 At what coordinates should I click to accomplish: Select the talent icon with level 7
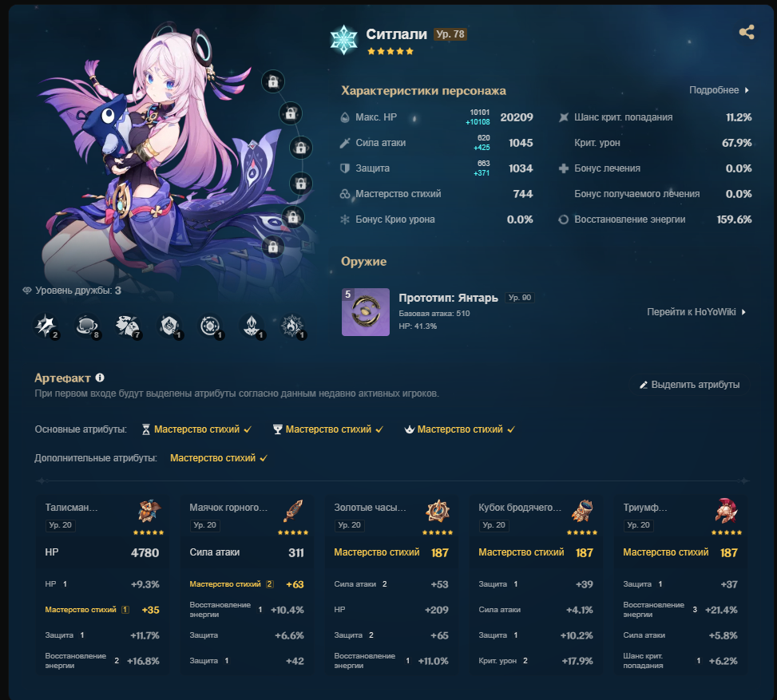click(x=129, y=326)
